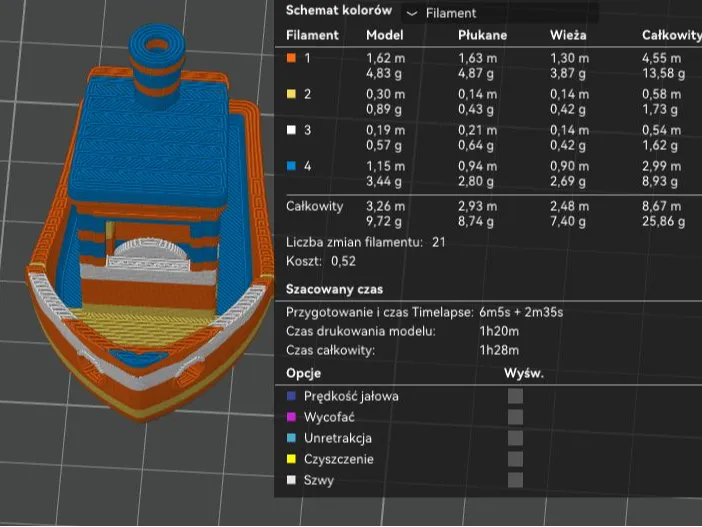
Task: Click the yellow Czyszczenie color square
Action: click(x=291, y=459)
